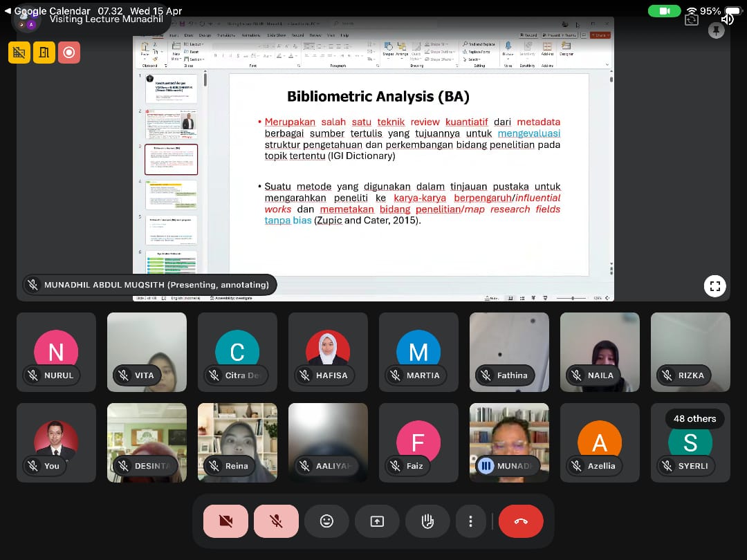Switch camera using the flip icon
The image size is (747, 560).
point(691,19)
